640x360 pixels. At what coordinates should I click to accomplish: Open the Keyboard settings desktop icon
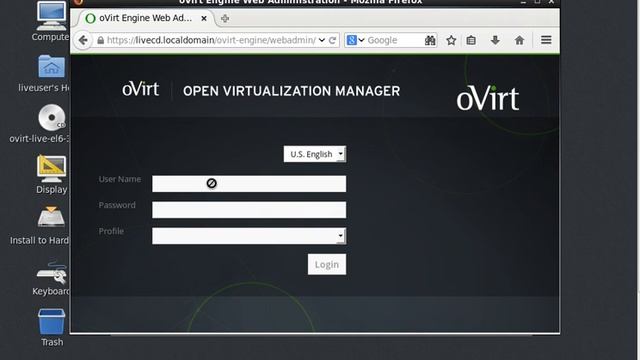pos(51,273)
